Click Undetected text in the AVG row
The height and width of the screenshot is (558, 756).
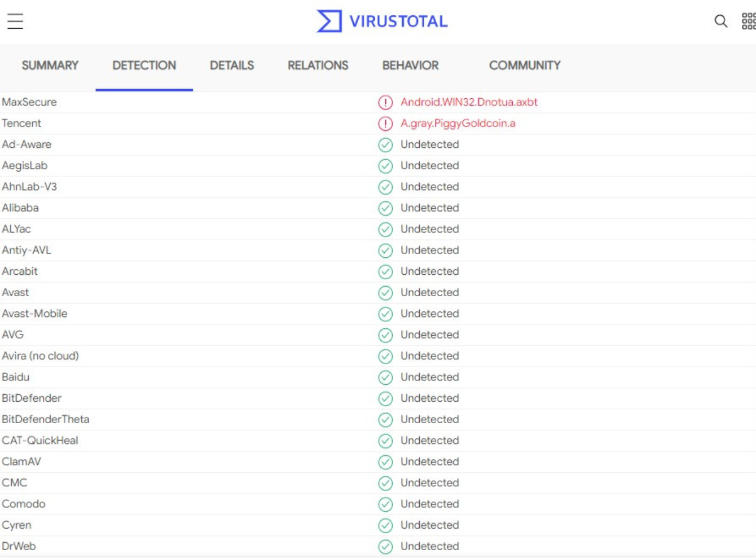point(430,335)
